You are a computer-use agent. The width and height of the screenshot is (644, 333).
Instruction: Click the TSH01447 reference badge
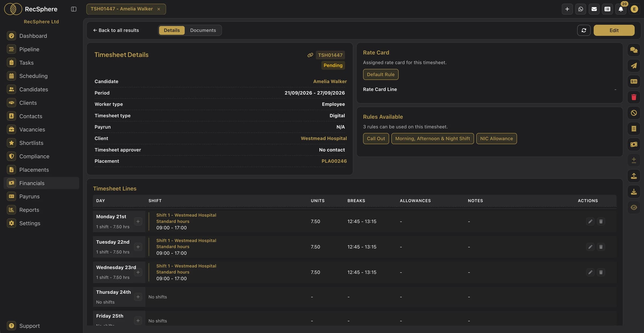pos(330,55)
